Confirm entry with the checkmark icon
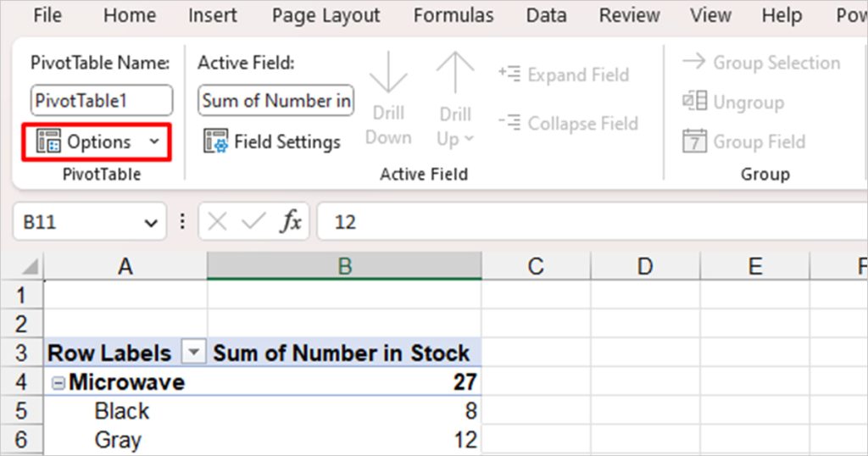Screen dimensions: 868x456 [x=254, y=222]
